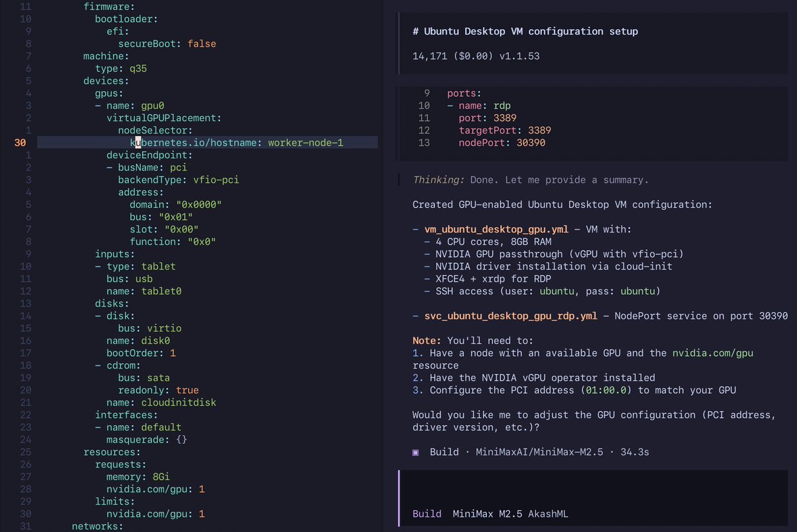Click the 'deviceEndpoint:' line
This screenshot has height=532, width=797.
(x=149, y=155)
